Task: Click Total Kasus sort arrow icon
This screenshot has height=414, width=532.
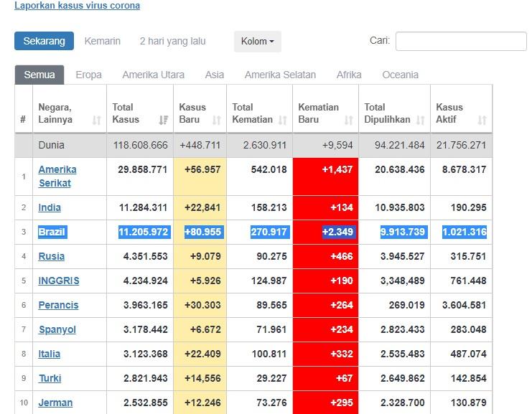Action: click(163, 121)
